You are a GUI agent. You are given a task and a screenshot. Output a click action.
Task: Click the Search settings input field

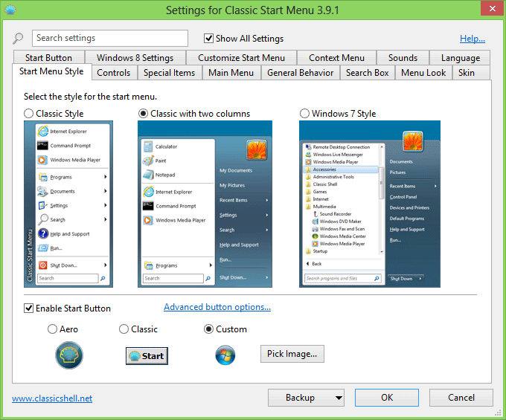tap(110, 38)
